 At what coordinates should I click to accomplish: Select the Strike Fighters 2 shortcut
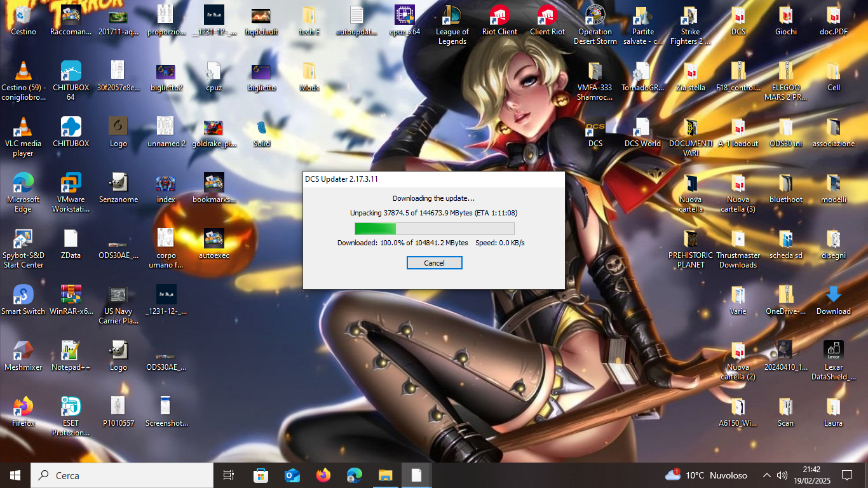690,25
